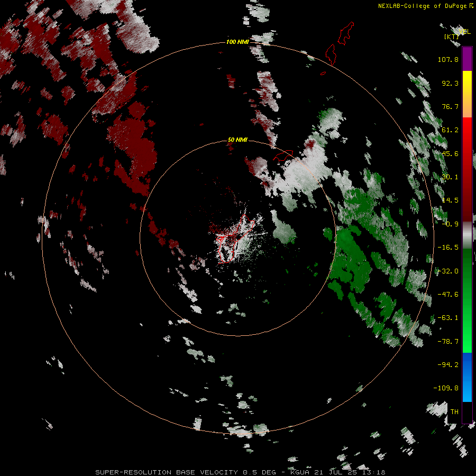Viewport: 476px width, 476px height.
Task: Select the 92.3 velocity scale value
Action: 450,83
